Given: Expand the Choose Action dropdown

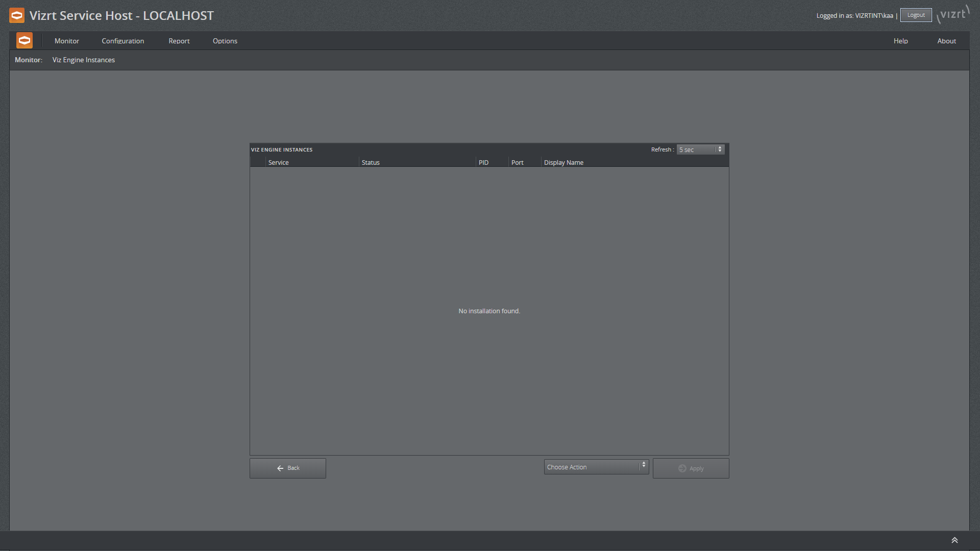Looking at the screenshot, I should point(644,467).
